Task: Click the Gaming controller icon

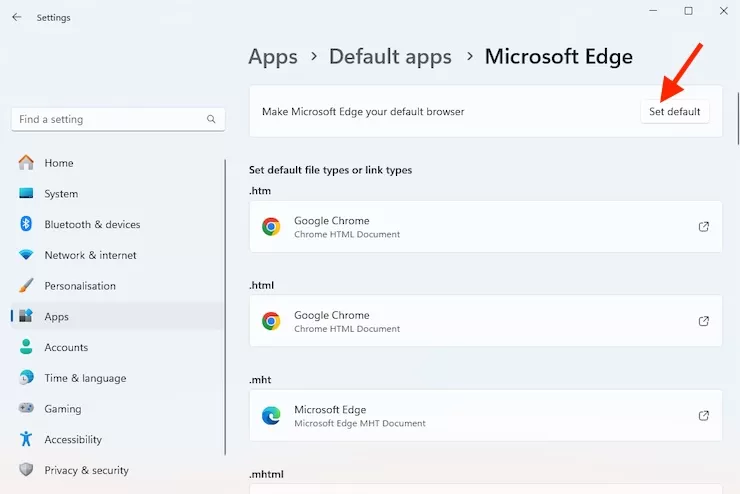Action: click(x=26, y=408)
